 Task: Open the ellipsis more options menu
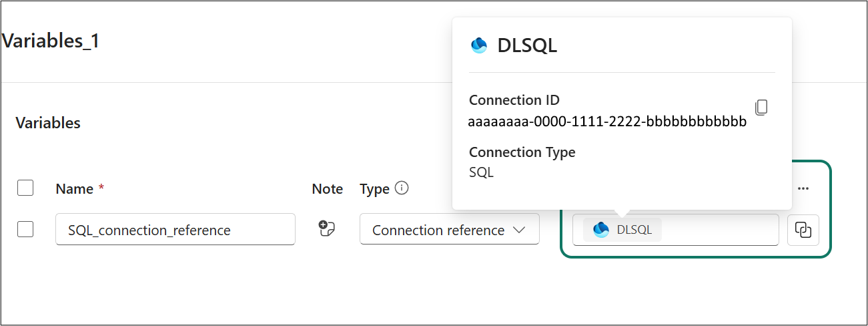(x=803, y=188)
